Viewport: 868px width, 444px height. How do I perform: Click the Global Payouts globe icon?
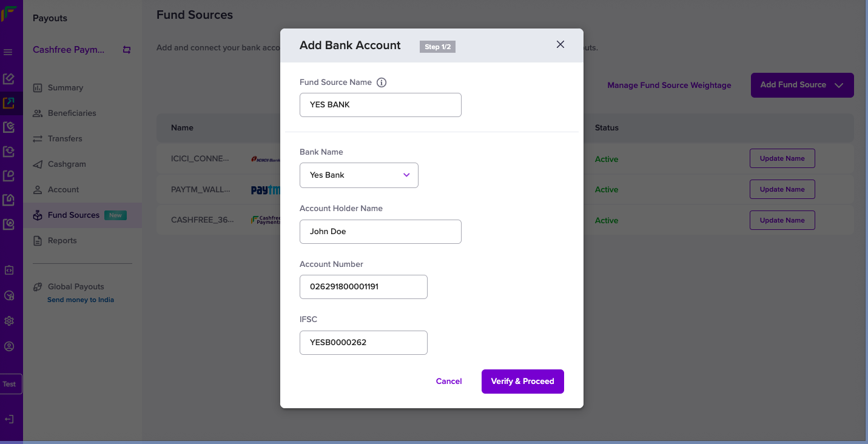38,287
